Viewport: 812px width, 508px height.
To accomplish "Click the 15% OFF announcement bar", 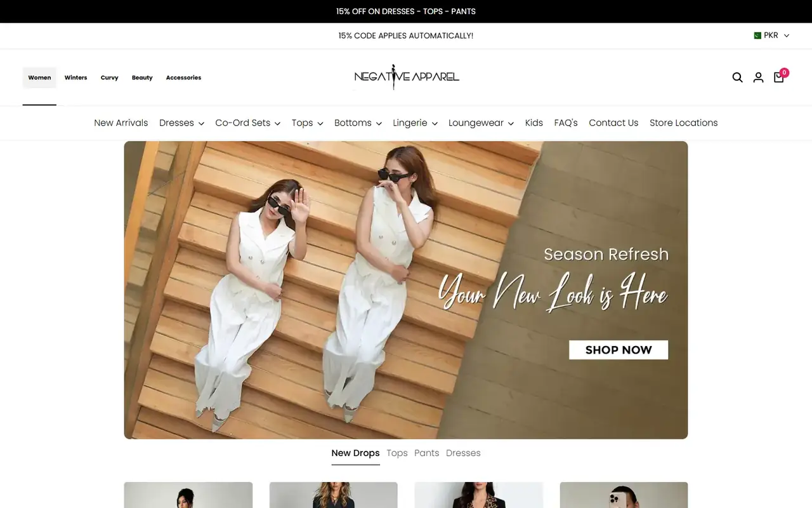I will [406, 11].
